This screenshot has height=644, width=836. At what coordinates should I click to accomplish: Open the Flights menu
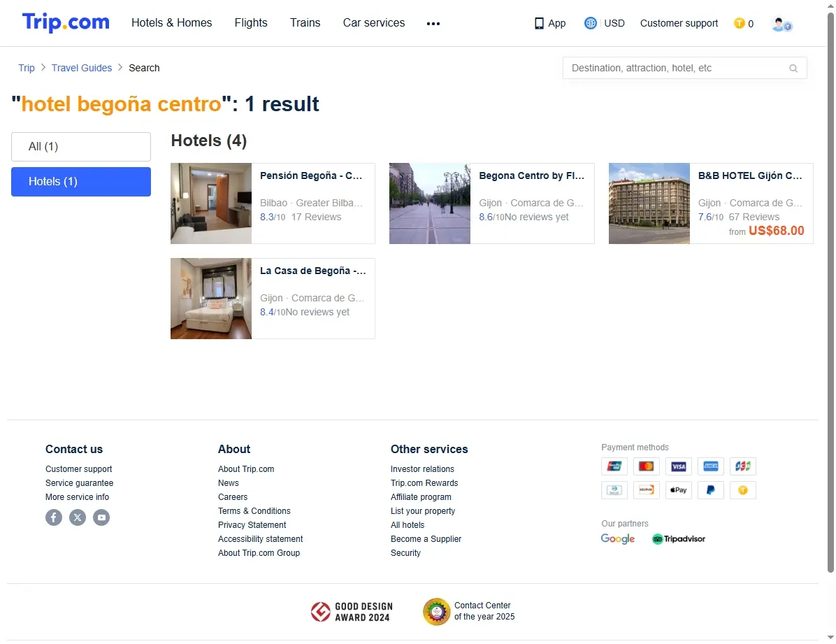point(251,23)
